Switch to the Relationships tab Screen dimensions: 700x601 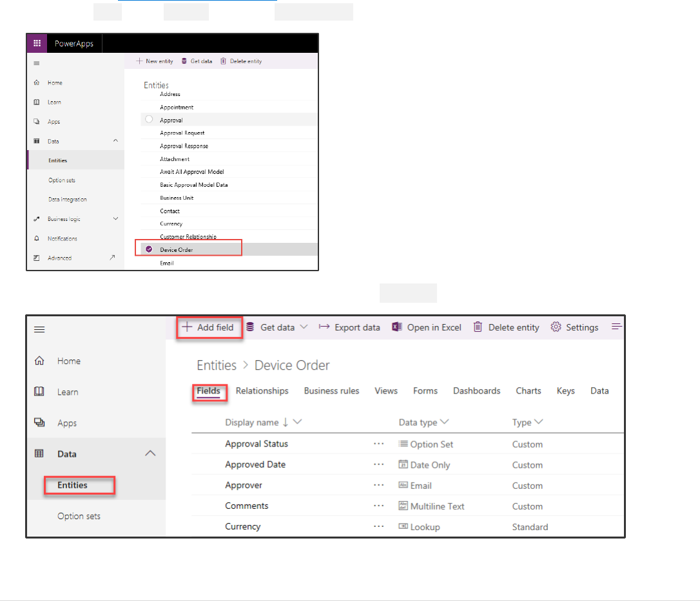tap(262, 391)
